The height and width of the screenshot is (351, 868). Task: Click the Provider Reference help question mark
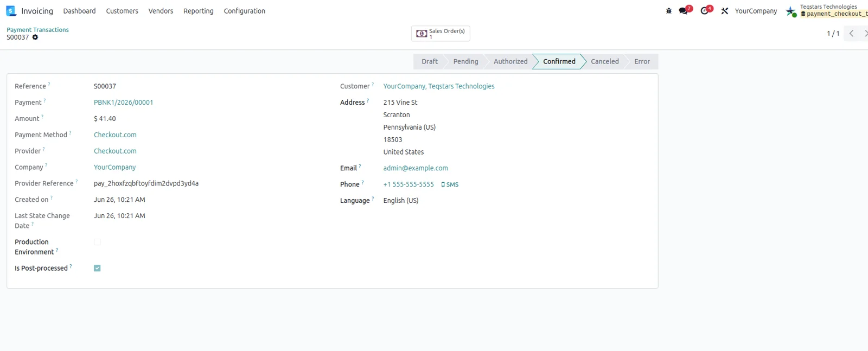coord(76,182)
